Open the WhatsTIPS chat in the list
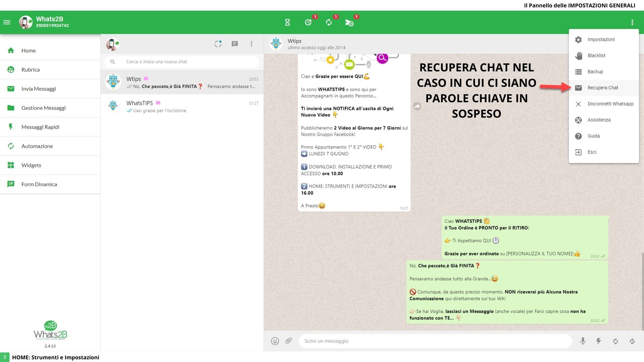Image resolution: width=644 pixels, height=362 pixels. (x=182, y=107)
